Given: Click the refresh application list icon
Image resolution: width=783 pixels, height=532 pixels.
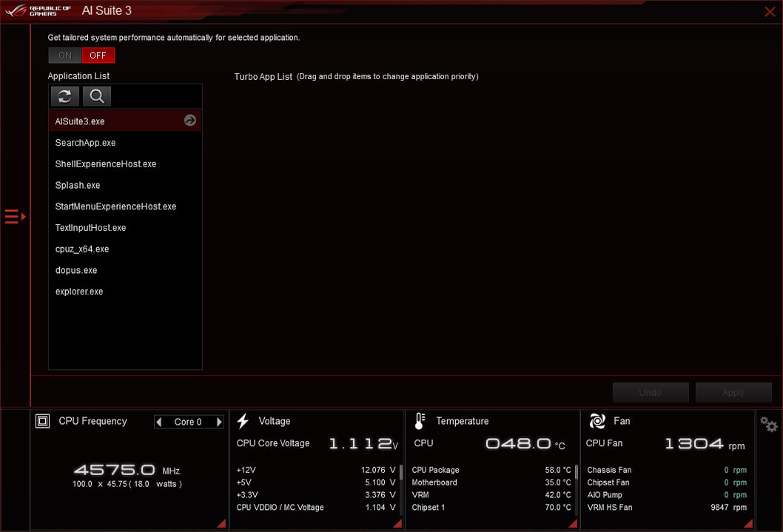Looking at the screenshot, I should 65,96.
